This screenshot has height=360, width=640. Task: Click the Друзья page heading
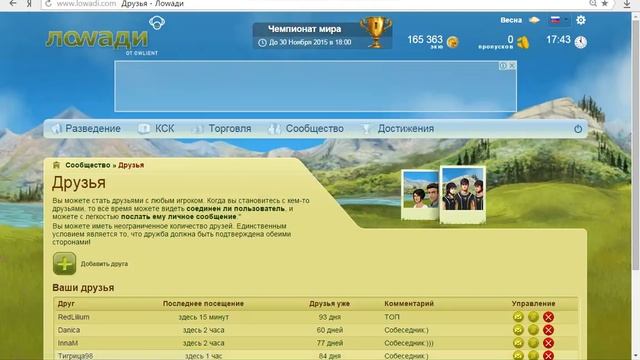tap(79, 182)
